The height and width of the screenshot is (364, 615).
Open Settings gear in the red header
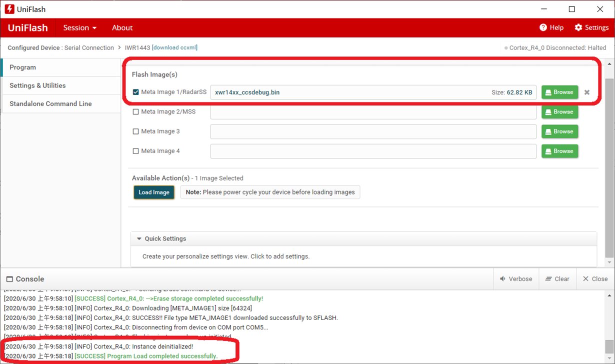[x=579, y=27]
